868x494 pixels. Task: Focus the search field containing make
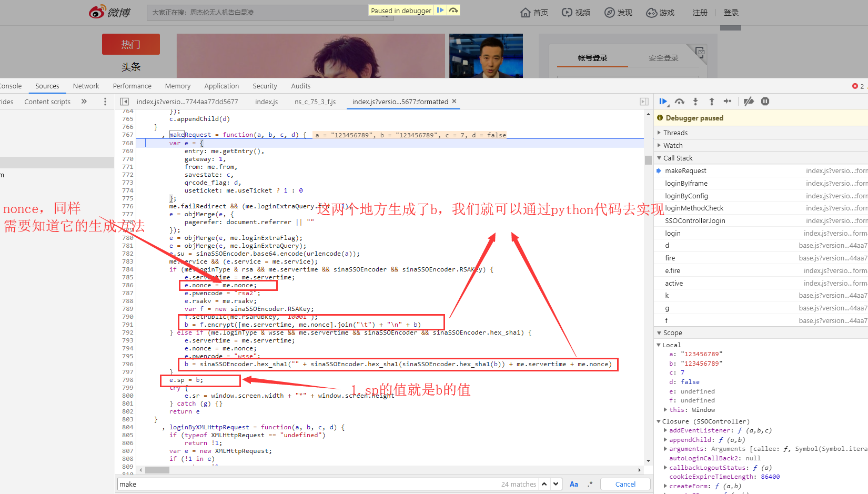pyautogui.click(x=308, y=484)
